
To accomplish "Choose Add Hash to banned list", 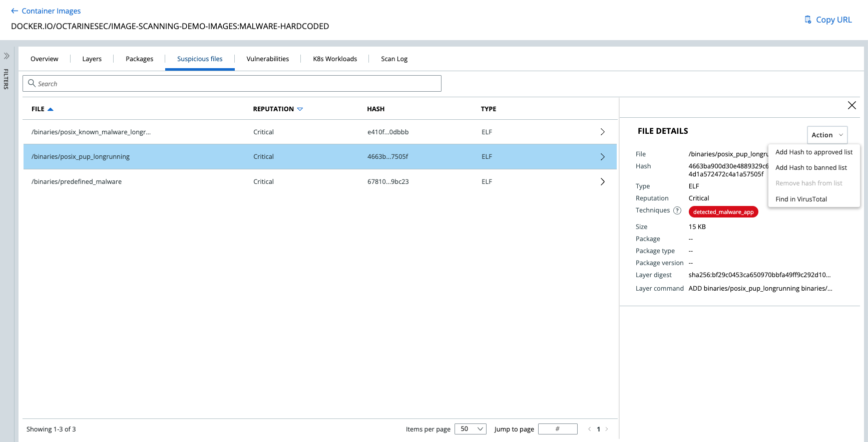I will (x=811, y=167).
